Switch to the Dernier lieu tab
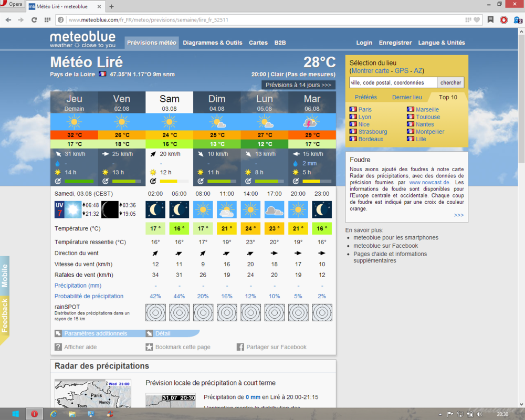Viewport: 525px width, 420px height. (407, 97)
